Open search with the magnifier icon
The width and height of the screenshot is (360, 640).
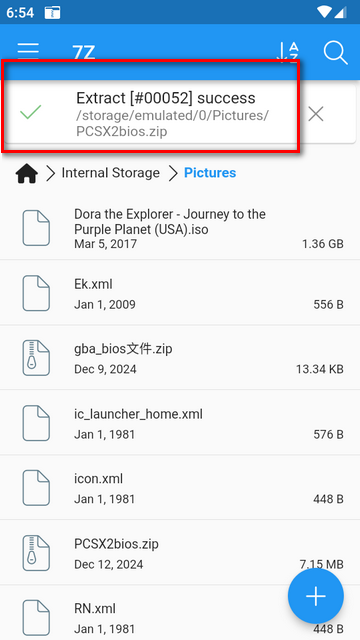pos(336,52)
